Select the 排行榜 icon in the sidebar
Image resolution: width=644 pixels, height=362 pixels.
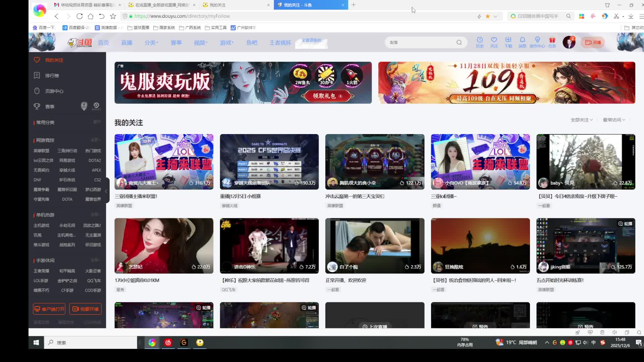click(x=37, y=75)
